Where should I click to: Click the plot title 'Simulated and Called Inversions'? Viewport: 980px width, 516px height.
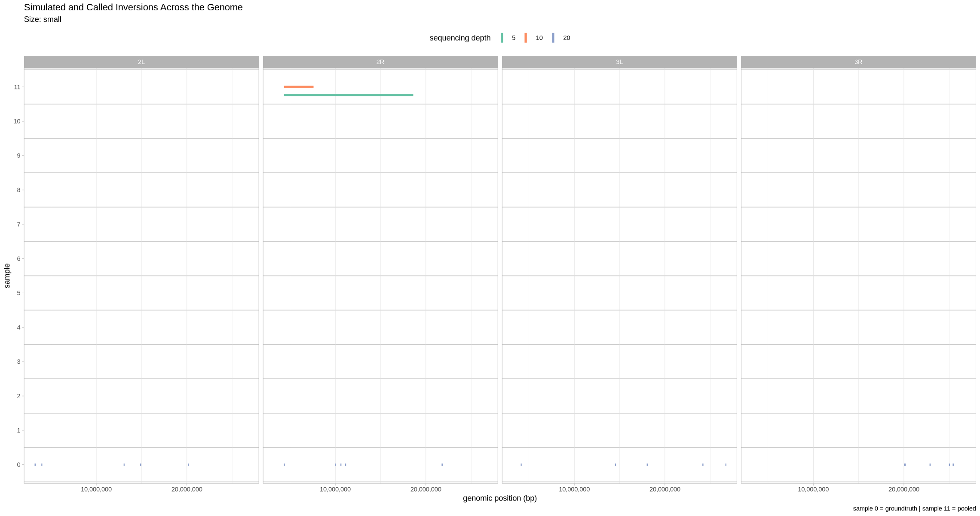[x=133, y=7]
